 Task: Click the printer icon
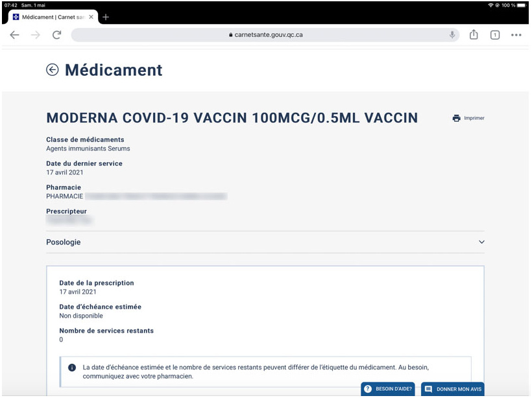tap(457, 118)
